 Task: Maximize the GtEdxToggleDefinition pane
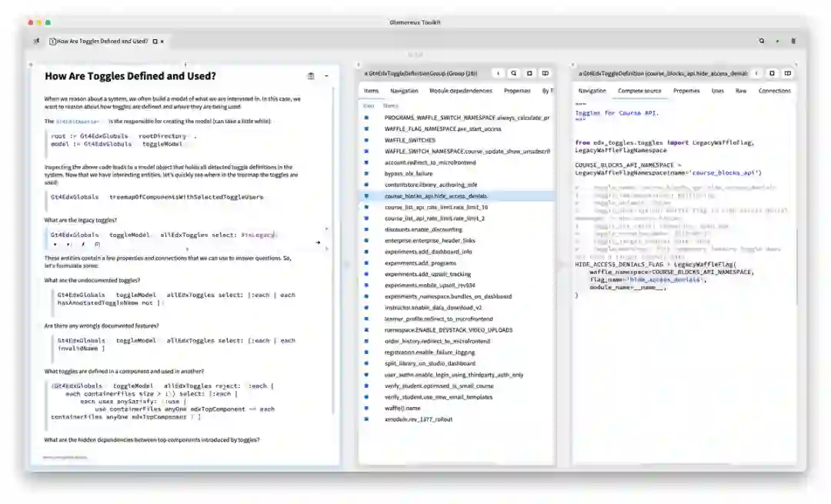point(773,73)
